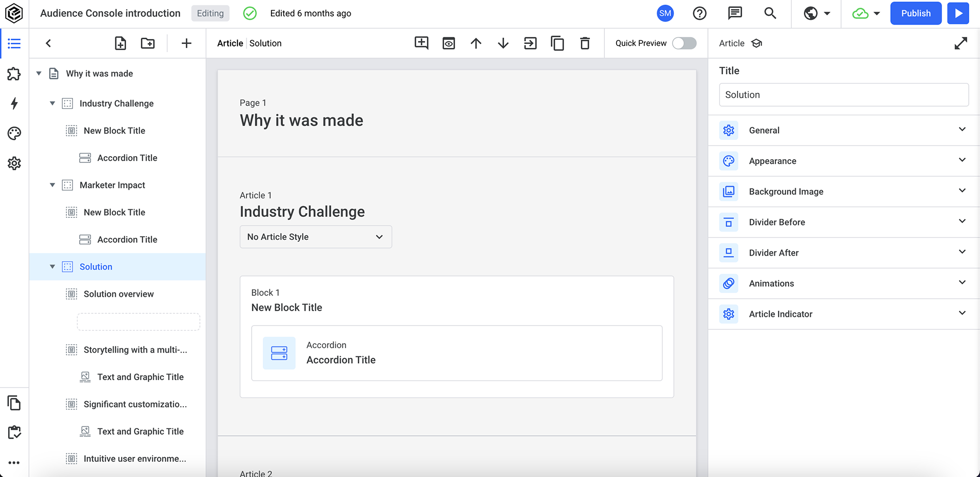Screen dimensions: 980x477
Task: Open the No Article Style dropdown
Action: tap(316, 237)
